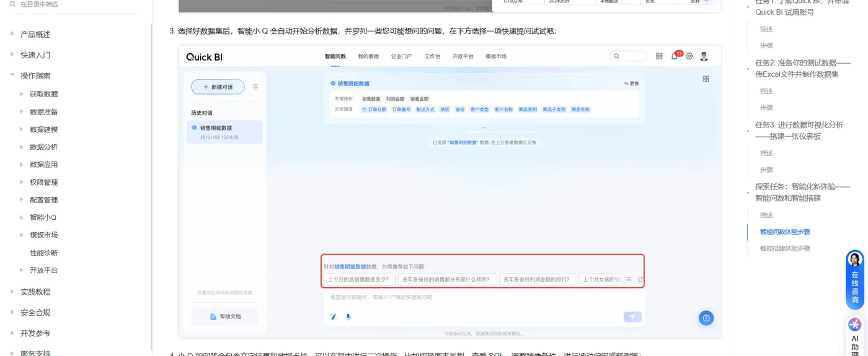This screenshot has height=356, width=868.
Task: Expand the 数据分析 tree node
Action: tap(22, 147)
